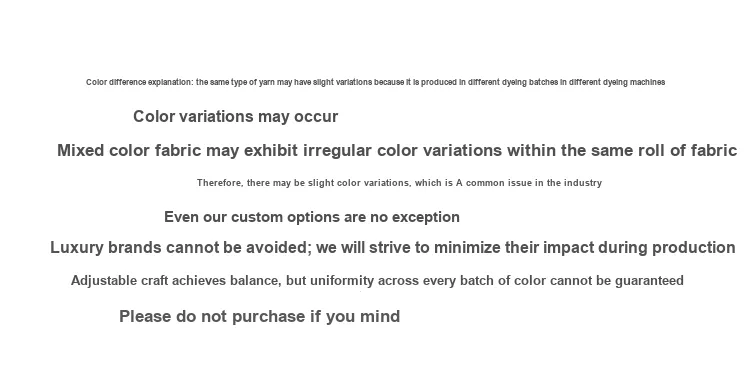
Task: Click the 'Color difference explanation' small text line
Action: (x=375, y=82)
